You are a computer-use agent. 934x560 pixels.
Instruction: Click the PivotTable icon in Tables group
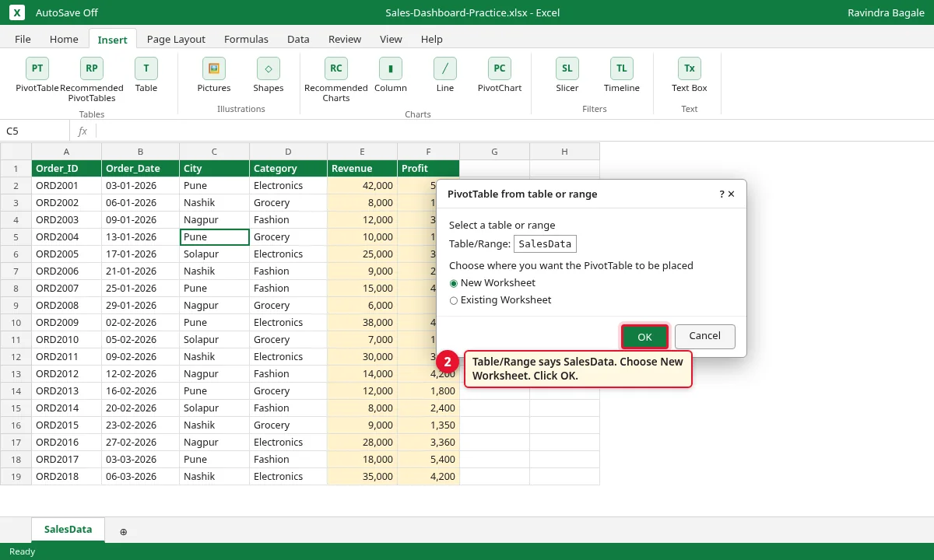tap(37, 68)
